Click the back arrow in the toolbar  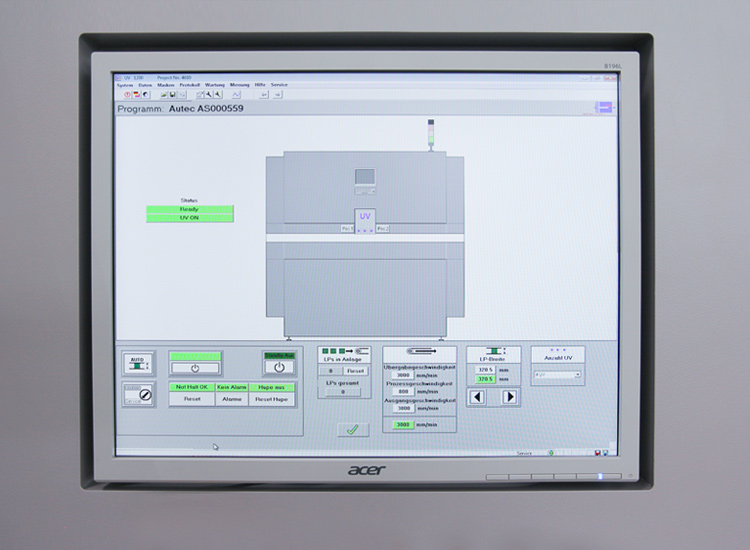point(264,94)
